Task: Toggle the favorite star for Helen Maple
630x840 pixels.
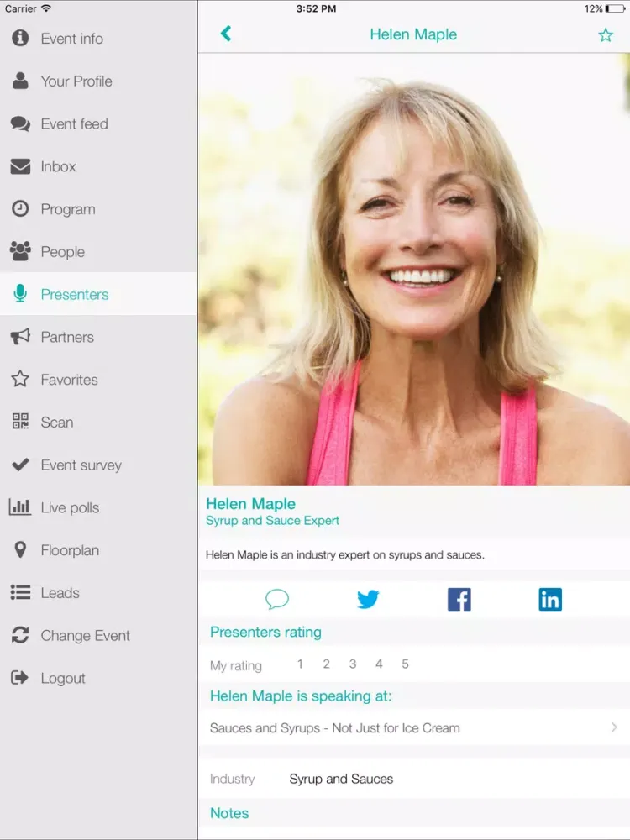Action: [x=606, y=35]
